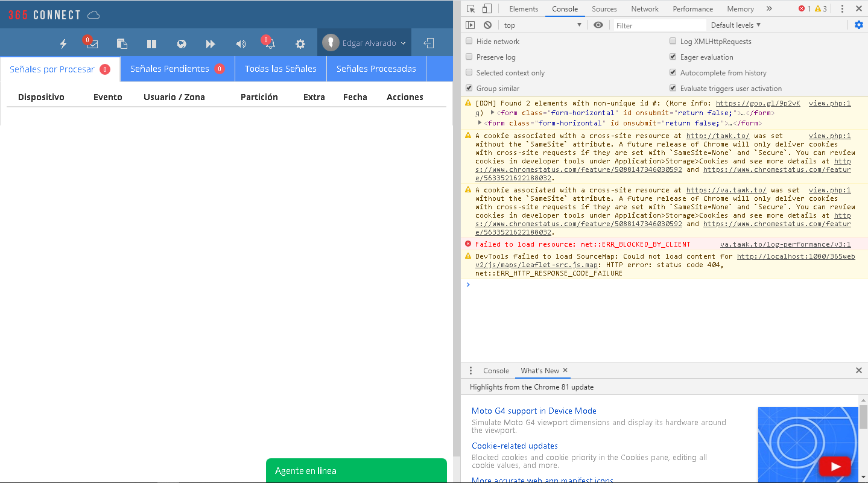This screenshot has width=868, height=483.
Task: Switch to the Network tab in DevTools
Action: coord(645,9)
